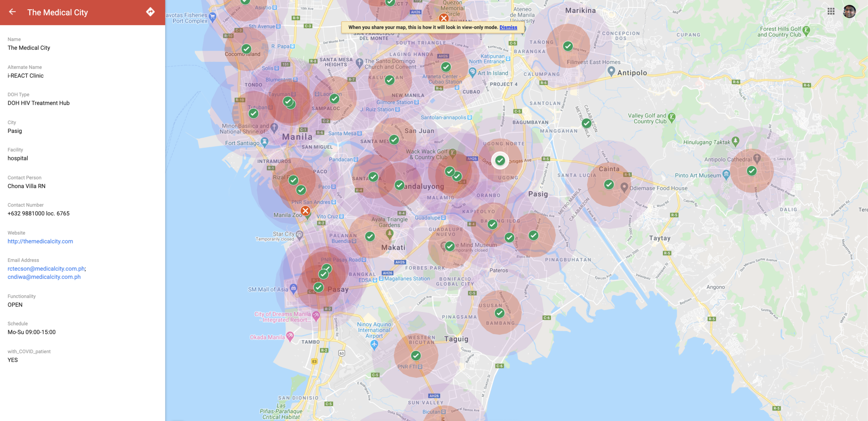This screenshot has width=868, height=421.
Task: Click the back arrow in header
Action: [x=12, y=12]
